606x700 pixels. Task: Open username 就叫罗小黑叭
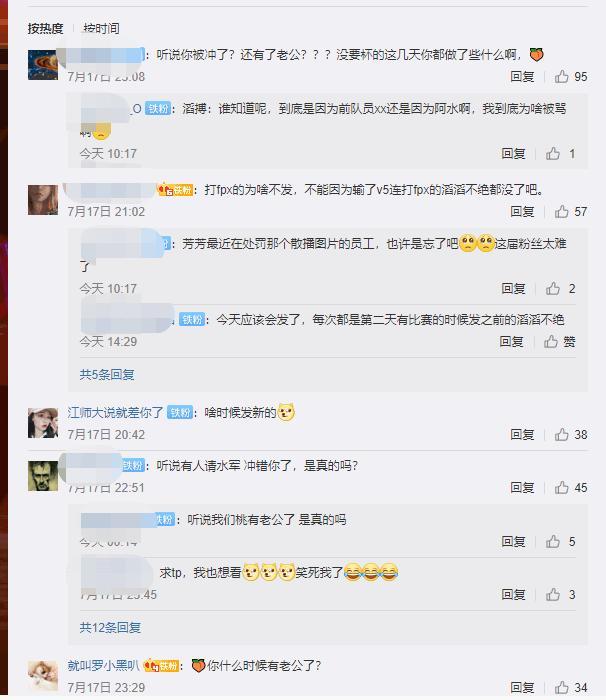(x=103, y=666)
